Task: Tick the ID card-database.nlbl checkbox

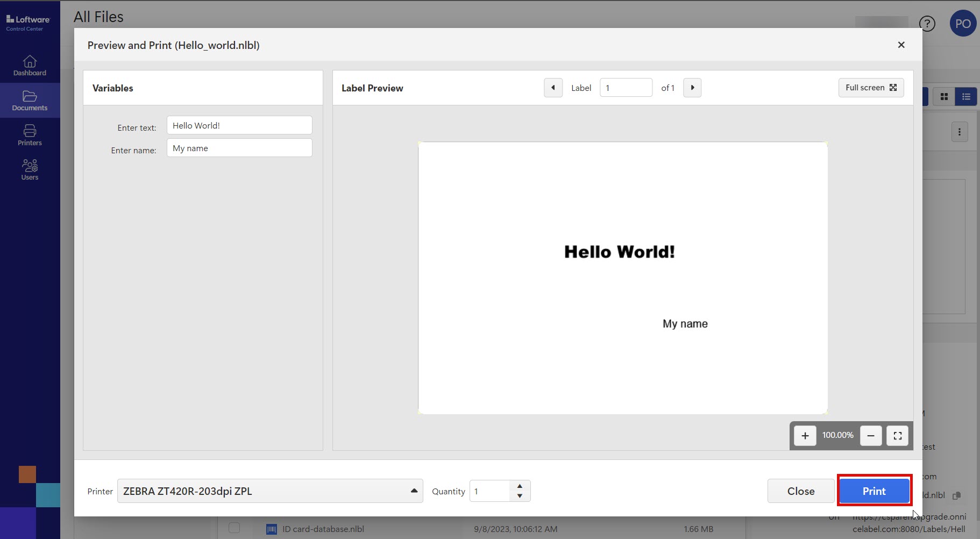Action: point(234,528)
